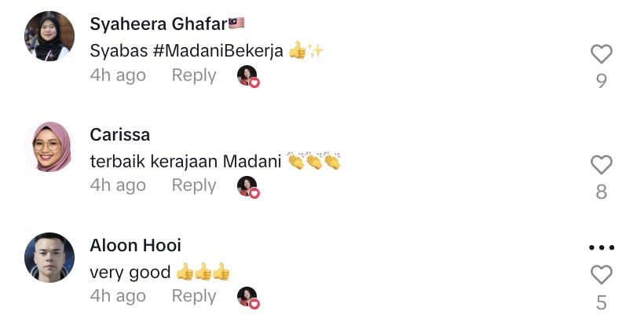Click creator-liked badge under Syaheera Ghafar's comment
Screen dimensions: 644x333
tap(248, 76)
